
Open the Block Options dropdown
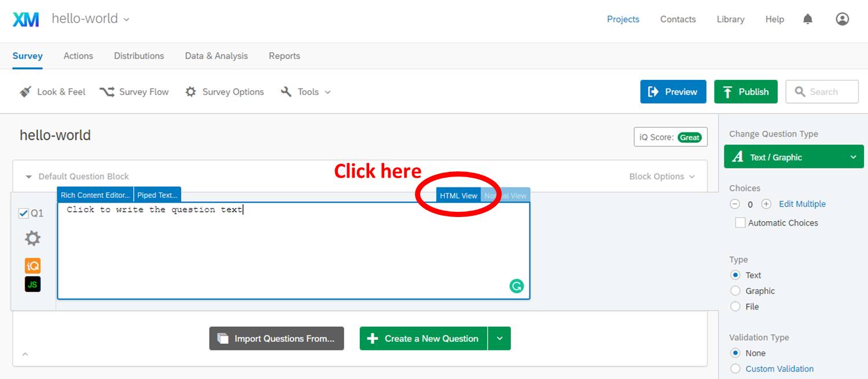661,176
